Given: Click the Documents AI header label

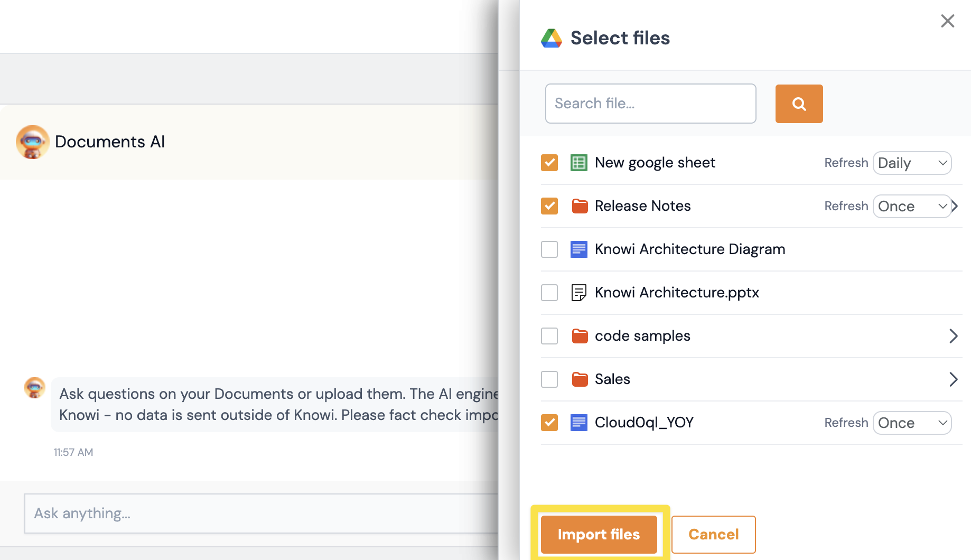Looking at the screenshot, I should pos(109,142).
